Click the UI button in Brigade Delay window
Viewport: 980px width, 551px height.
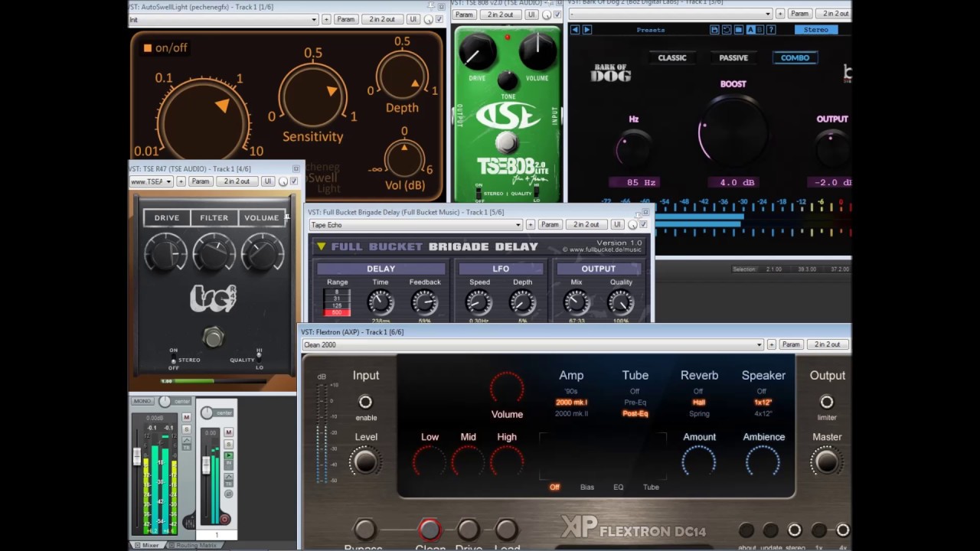coord(617,225)
